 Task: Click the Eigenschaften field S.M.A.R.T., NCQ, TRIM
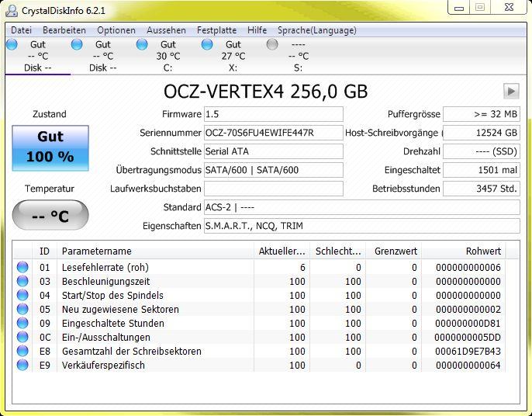[361, 226]
